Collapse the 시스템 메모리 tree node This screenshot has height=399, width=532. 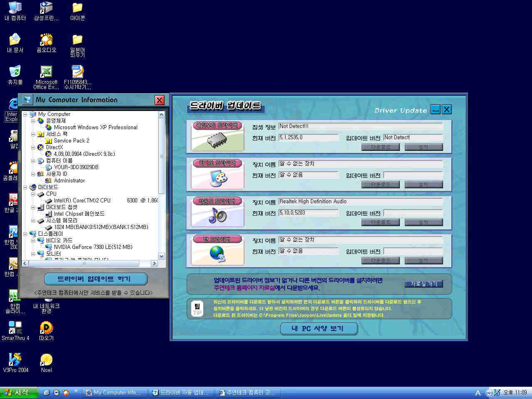coord(33,220)
